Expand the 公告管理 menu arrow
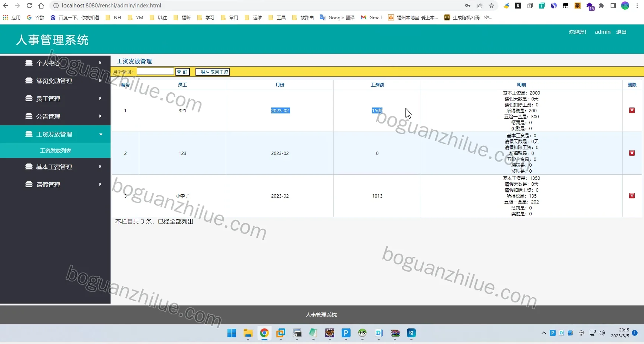Image resolution: width=644 pixels, height=344 pixels. (101, 116)
